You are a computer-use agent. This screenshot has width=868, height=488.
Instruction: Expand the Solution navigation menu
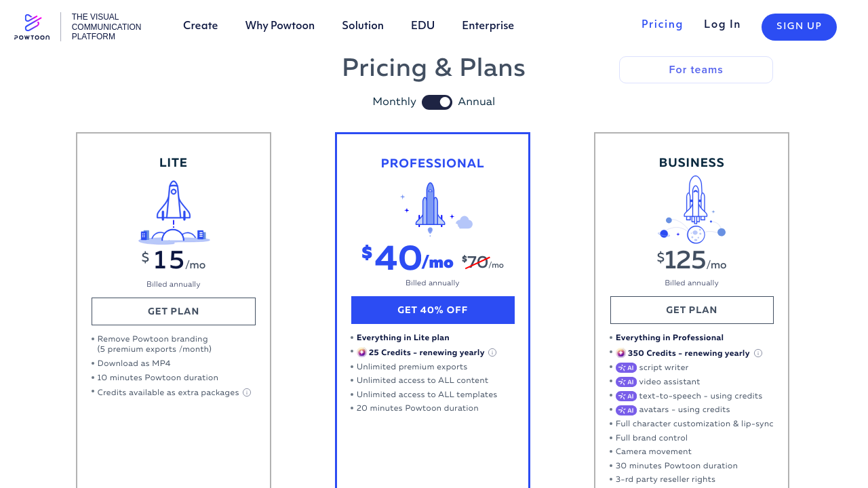(362, 26)
